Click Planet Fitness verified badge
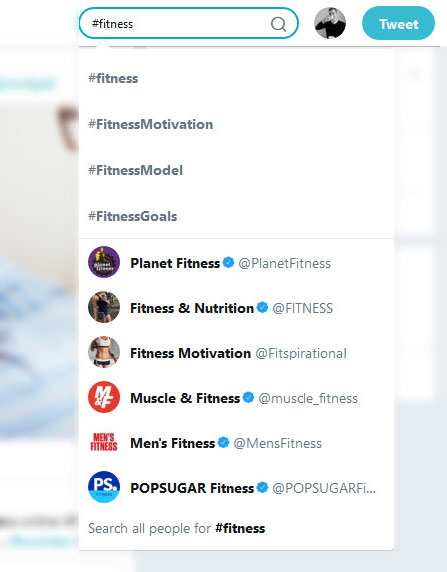Screen dimensions: 447x572 click(228, 262)
